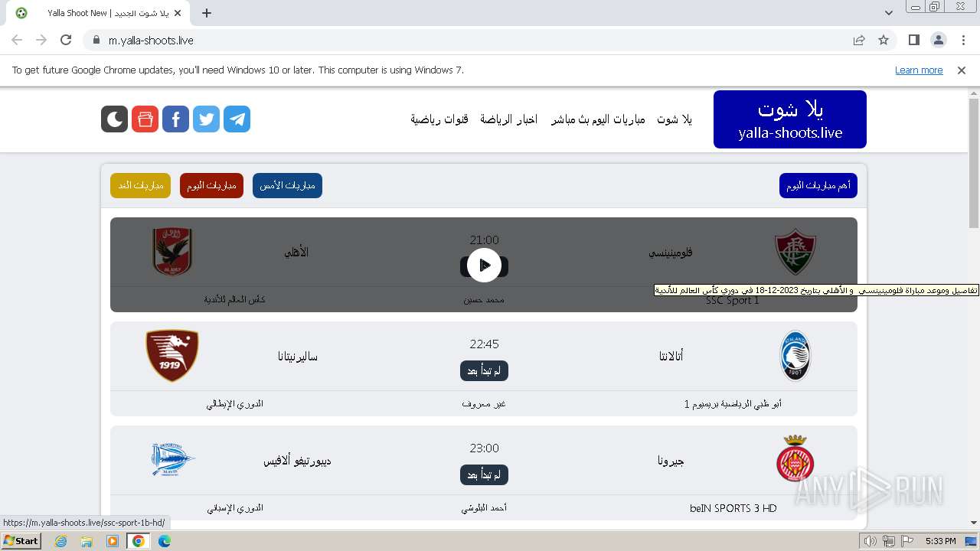Open the red store icon
This screenshot has height=551, width=980.
pos(145,119)
